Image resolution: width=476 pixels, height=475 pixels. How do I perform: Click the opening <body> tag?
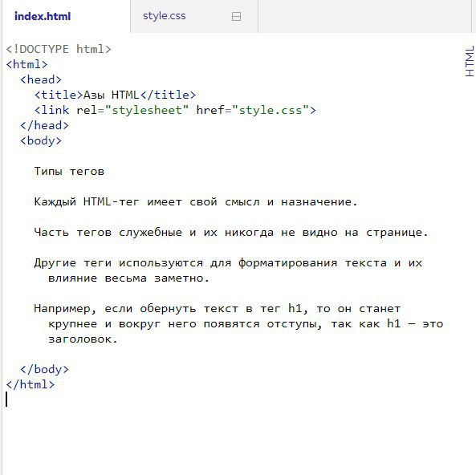[41, 140]
